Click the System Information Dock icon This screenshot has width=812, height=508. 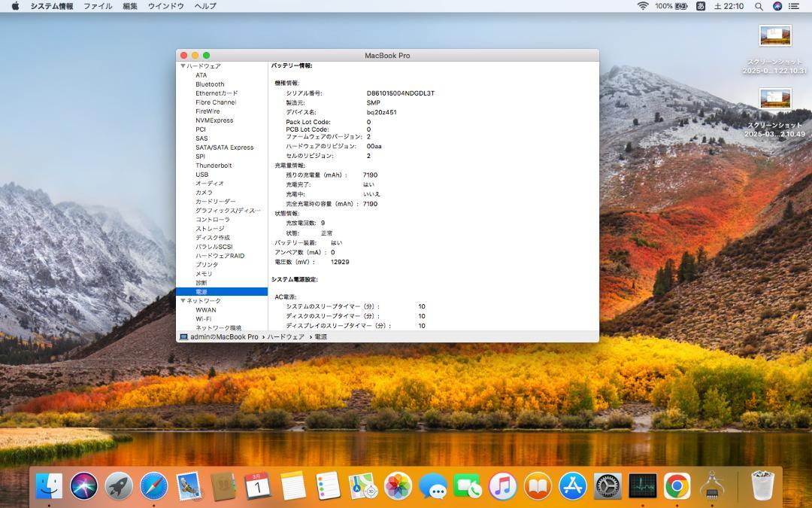click(x=712, y=486)
